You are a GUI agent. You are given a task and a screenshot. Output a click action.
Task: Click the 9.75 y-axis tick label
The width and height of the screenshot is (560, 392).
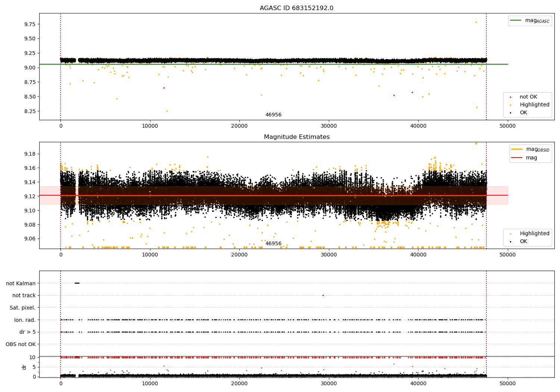point(30,24)
